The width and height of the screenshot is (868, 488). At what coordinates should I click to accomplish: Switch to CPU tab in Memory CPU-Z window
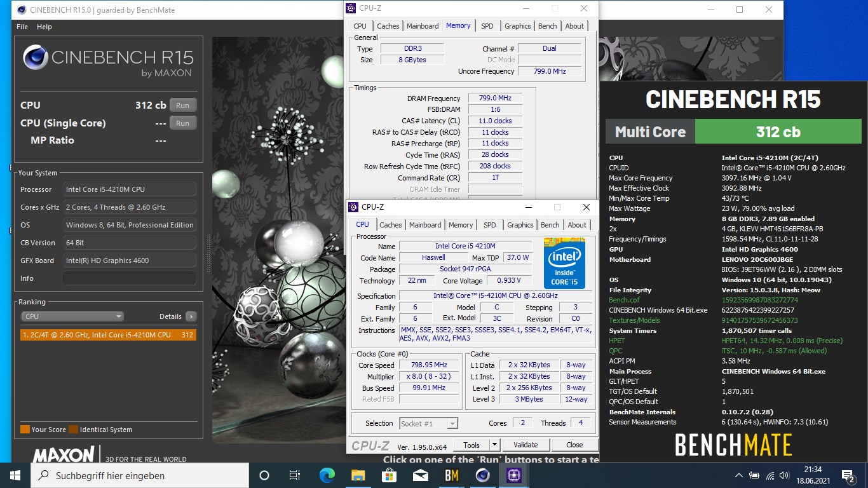point(360,26)
